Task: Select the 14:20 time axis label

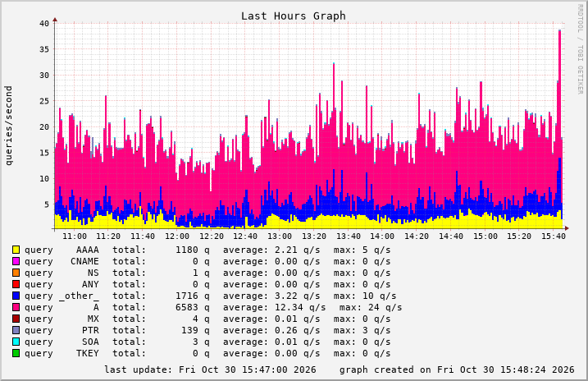Action: point(417,236)
